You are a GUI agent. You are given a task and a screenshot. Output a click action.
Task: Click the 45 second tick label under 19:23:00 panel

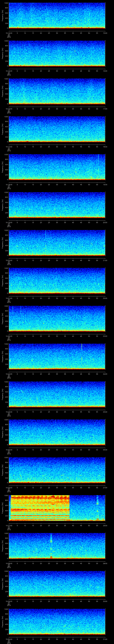[81, 374]
